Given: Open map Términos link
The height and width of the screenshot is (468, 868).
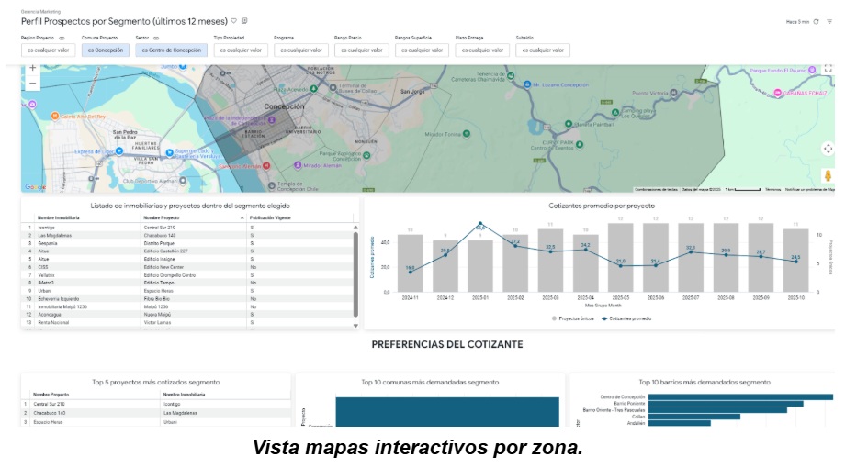Looking at the screenshot, I should pyautogui.click(x=772, y=190).
